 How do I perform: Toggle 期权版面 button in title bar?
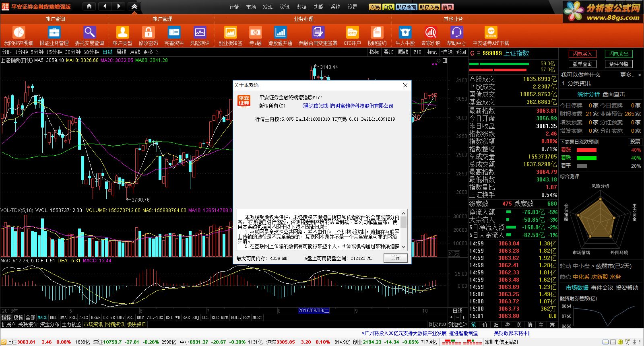point(406,7)
